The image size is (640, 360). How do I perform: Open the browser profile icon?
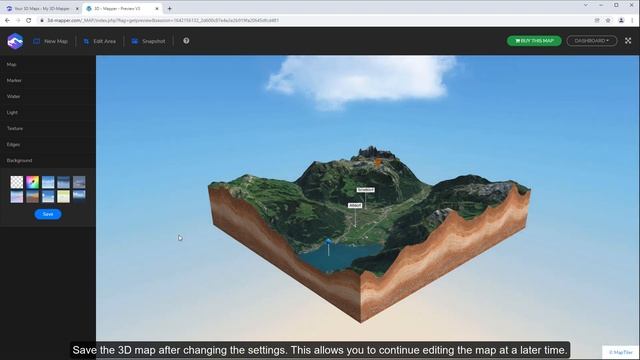coord(621,20)
